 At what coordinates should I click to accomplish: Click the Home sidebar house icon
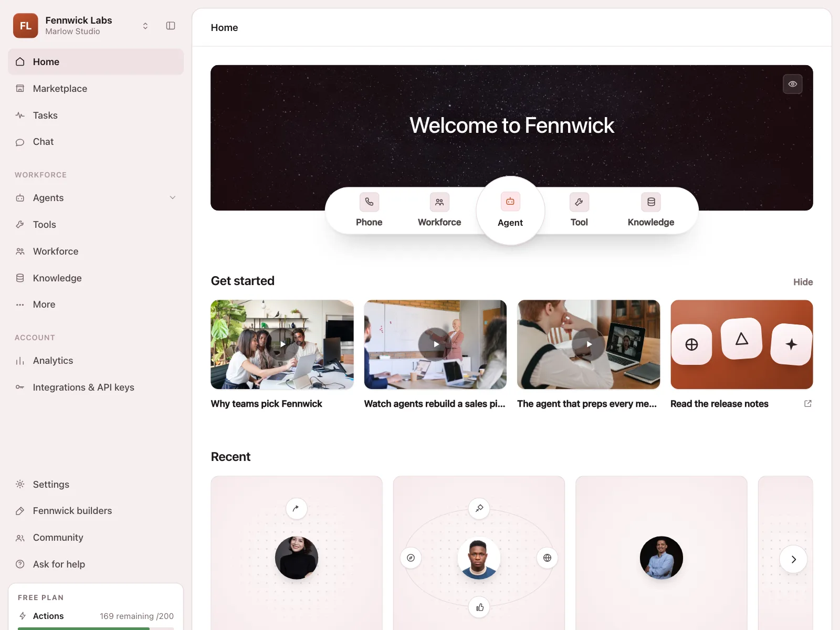(20, 62)
